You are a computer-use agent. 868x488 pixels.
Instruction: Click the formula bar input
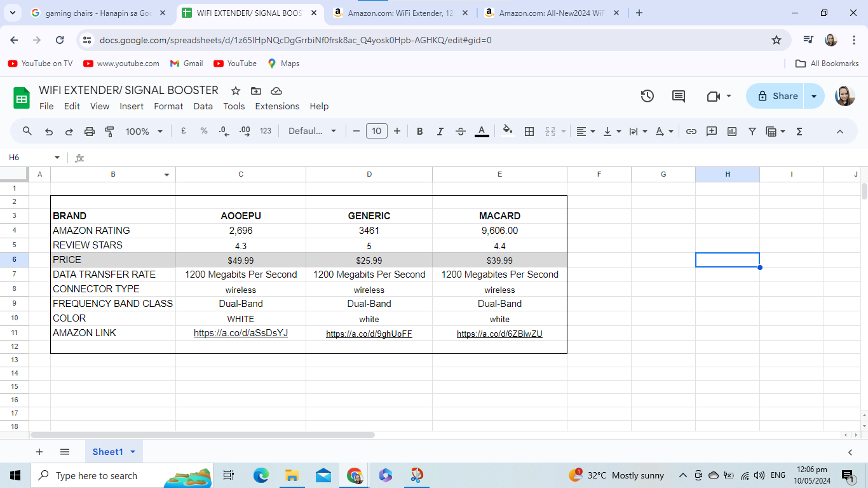[x=477, y=158]
